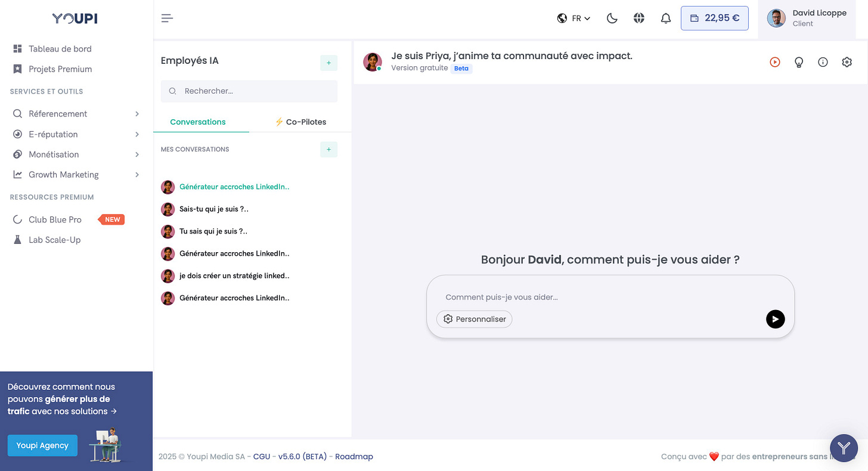Switch to the Conversations tab
868x471 pixels.
199,122
